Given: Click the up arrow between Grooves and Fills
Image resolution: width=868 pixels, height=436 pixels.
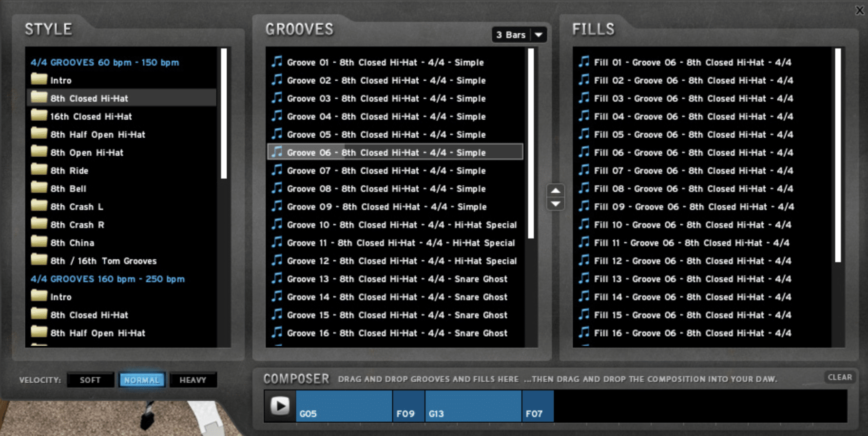Looking at the screenshot, I should click(555, 190).
